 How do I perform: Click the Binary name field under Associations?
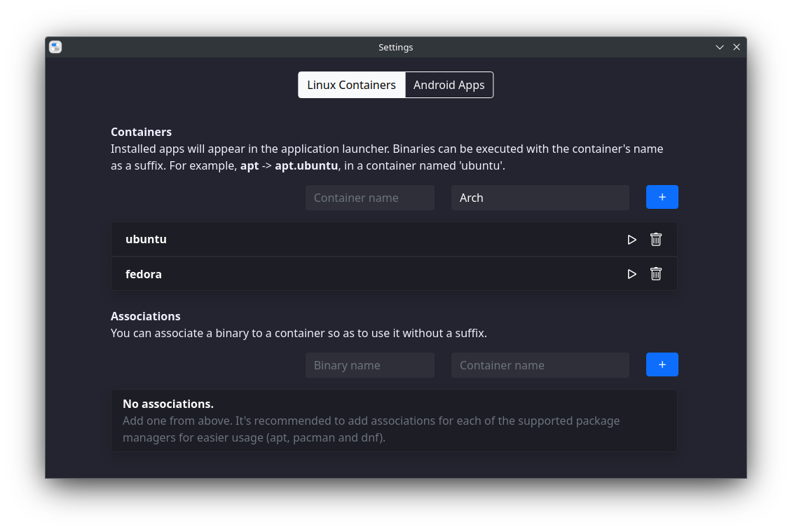(x=369, y=364)
